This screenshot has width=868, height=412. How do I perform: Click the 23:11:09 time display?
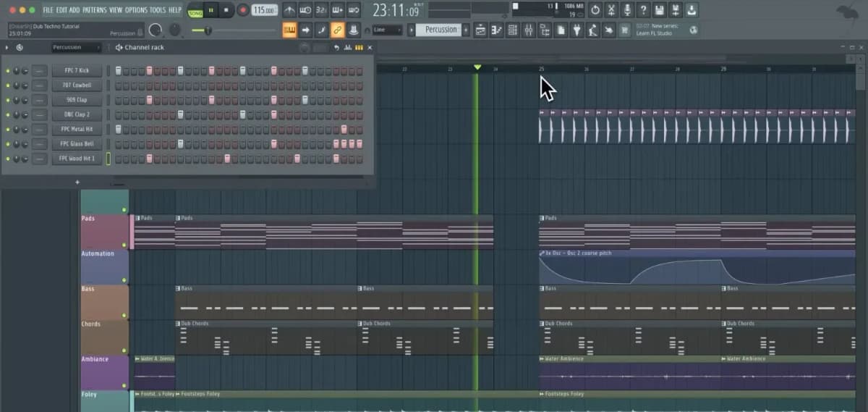click(x=396, y=11)
